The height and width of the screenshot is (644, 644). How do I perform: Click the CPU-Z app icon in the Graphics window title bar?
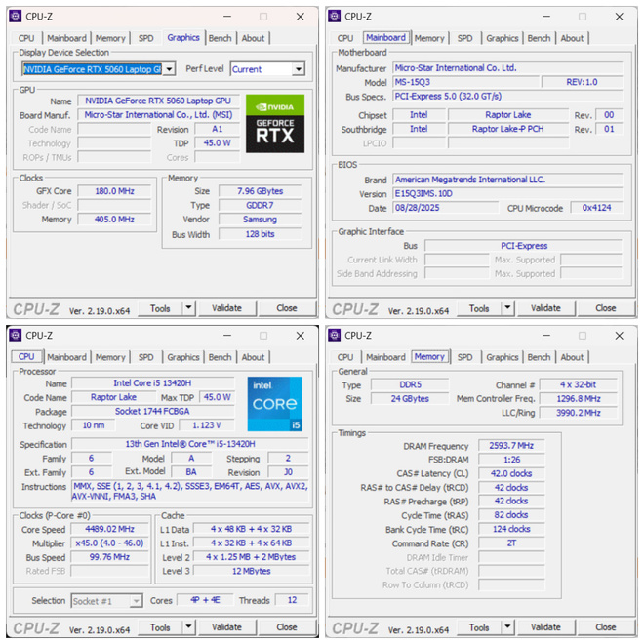click(16, 16)
